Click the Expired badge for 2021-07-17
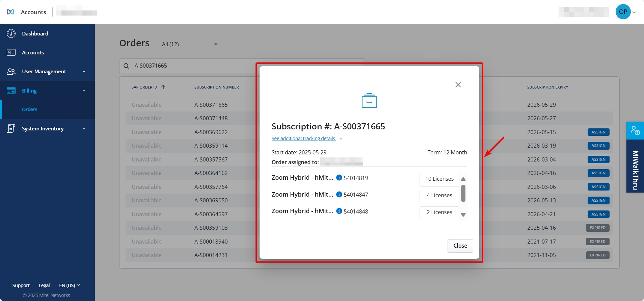The width and height of the screenshot is (644, 301). click(597, 242)
